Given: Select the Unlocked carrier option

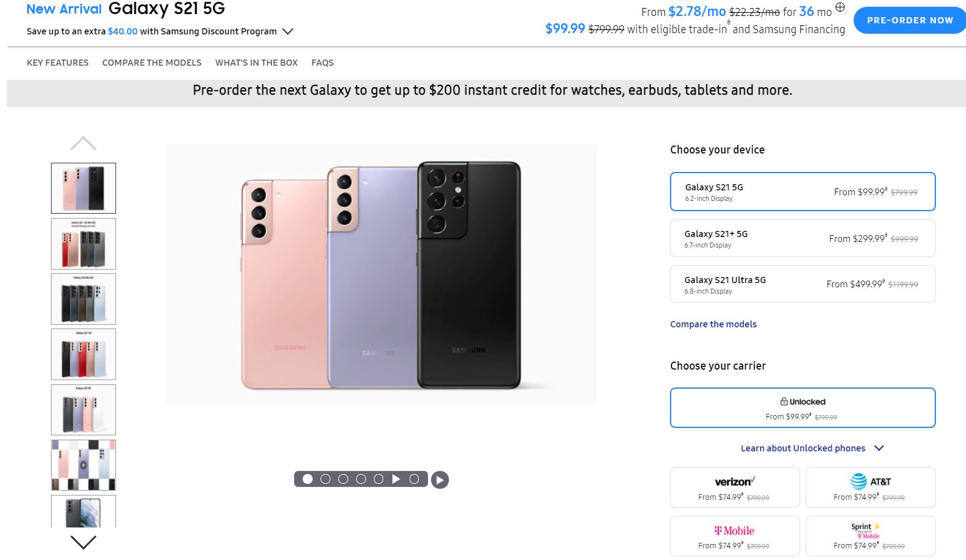Looking at the screenshot, I should click(802, 408).
